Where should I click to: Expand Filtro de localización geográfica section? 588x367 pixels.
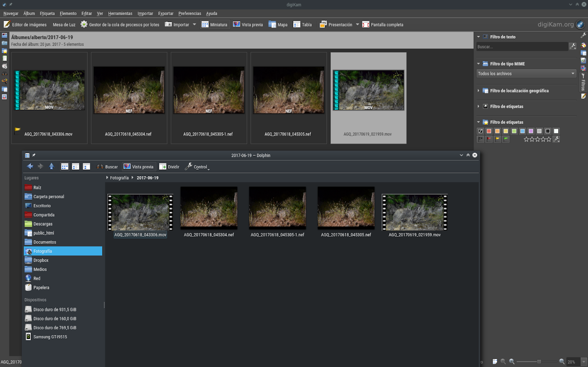[x=478, y=91]
